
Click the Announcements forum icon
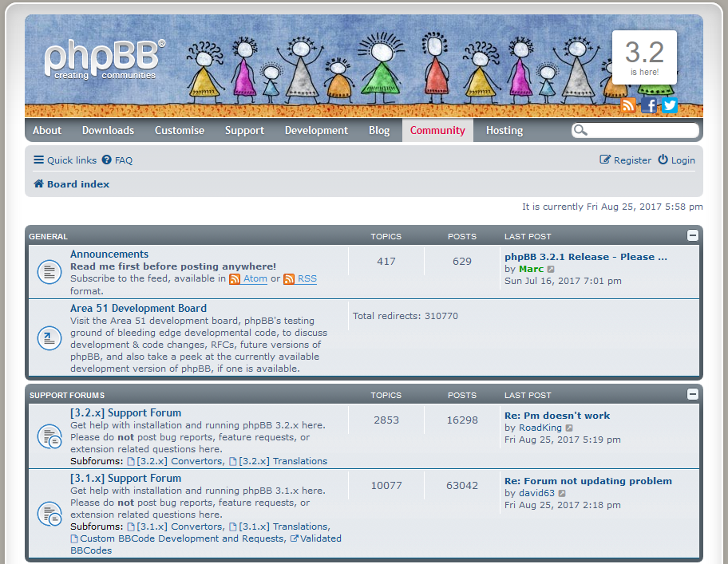tap(49, 272)
